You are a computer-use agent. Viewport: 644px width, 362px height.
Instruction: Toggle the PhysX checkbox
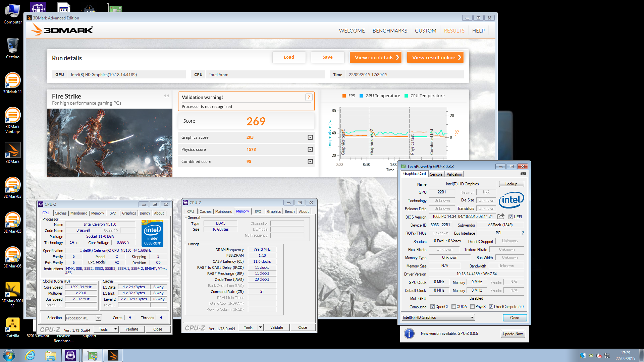tap(472, 307)
